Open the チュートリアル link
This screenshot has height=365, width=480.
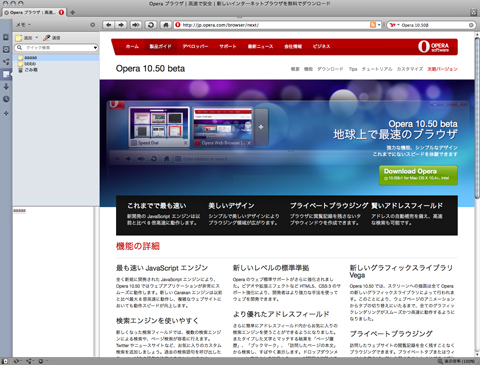pos(377,69)
